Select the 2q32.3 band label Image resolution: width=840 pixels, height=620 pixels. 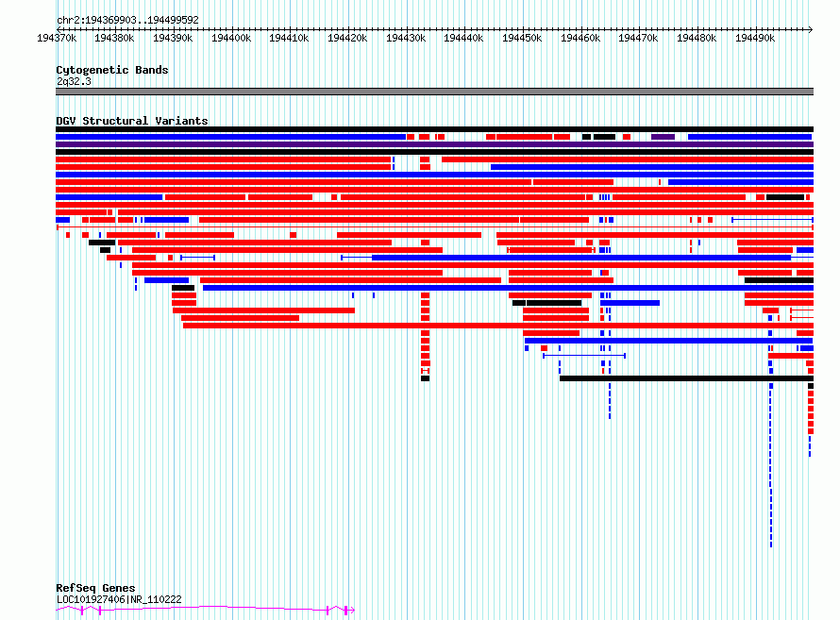74,81
